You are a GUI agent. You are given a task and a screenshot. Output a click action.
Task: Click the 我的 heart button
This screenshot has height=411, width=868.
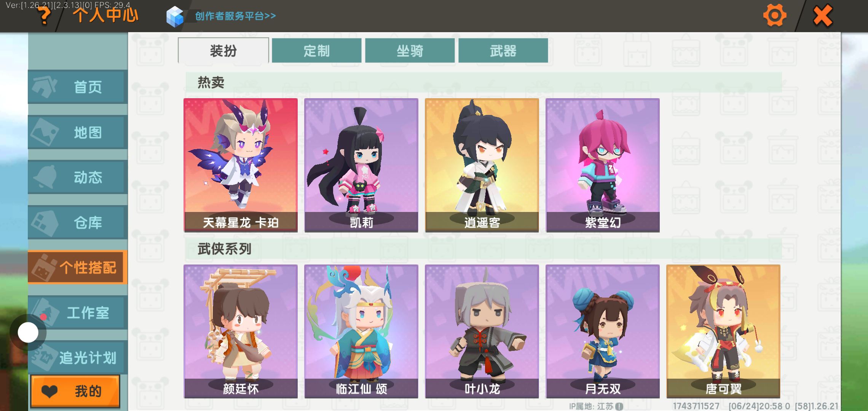(x=75, y=391)
